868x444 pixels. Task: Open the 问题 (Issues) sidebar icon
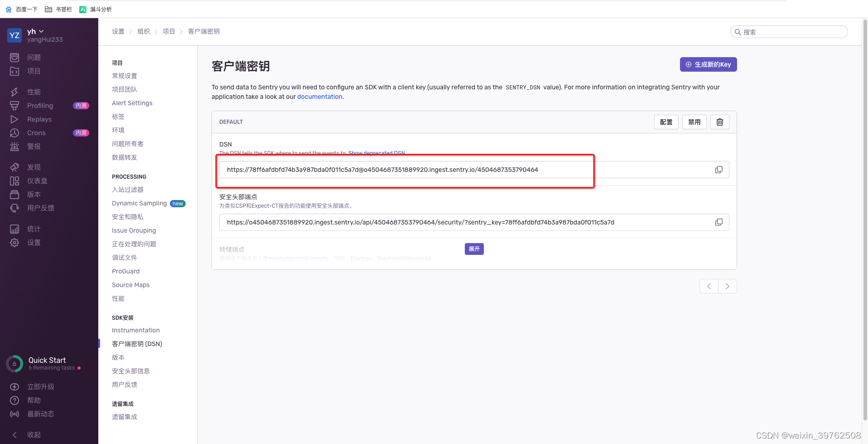(14, 58)
